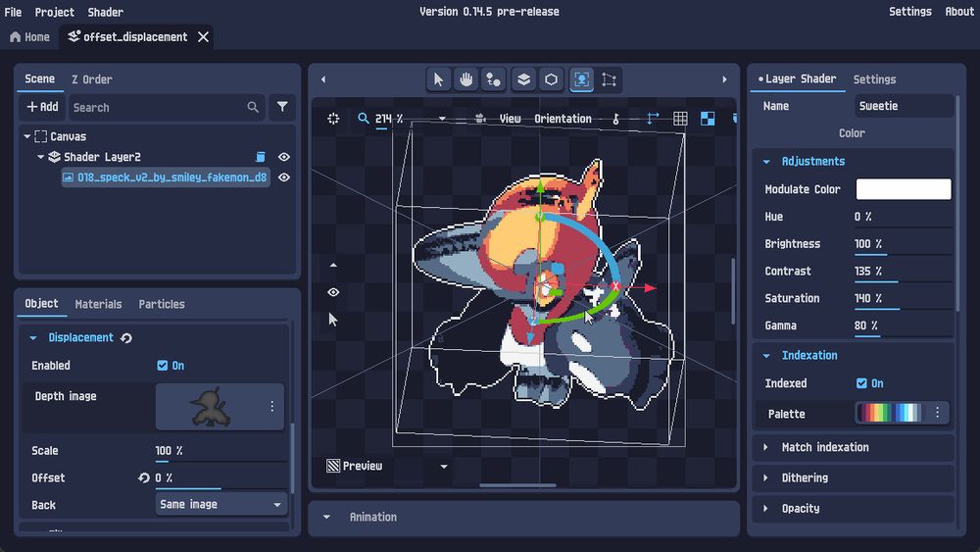Click the Add button in Scene

42,107
